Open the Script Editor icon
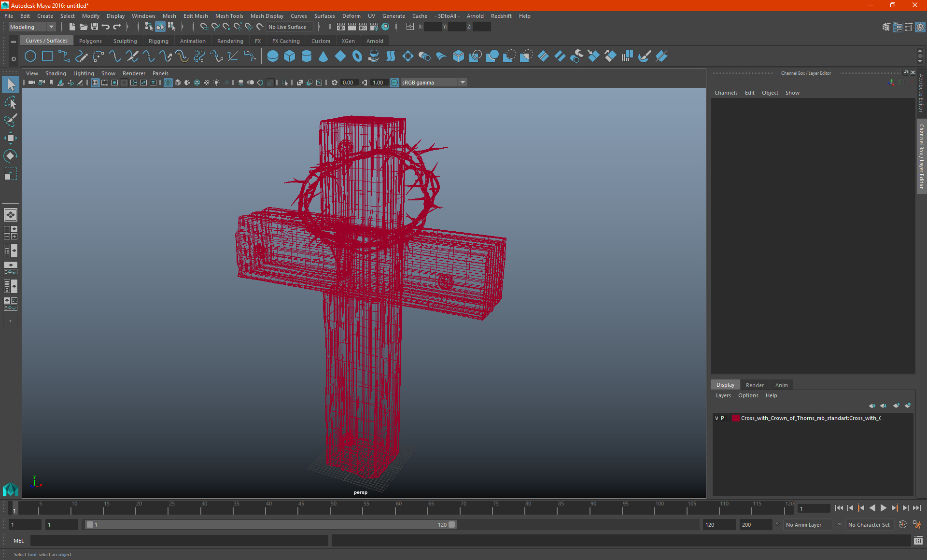 (x=918, y=541)
